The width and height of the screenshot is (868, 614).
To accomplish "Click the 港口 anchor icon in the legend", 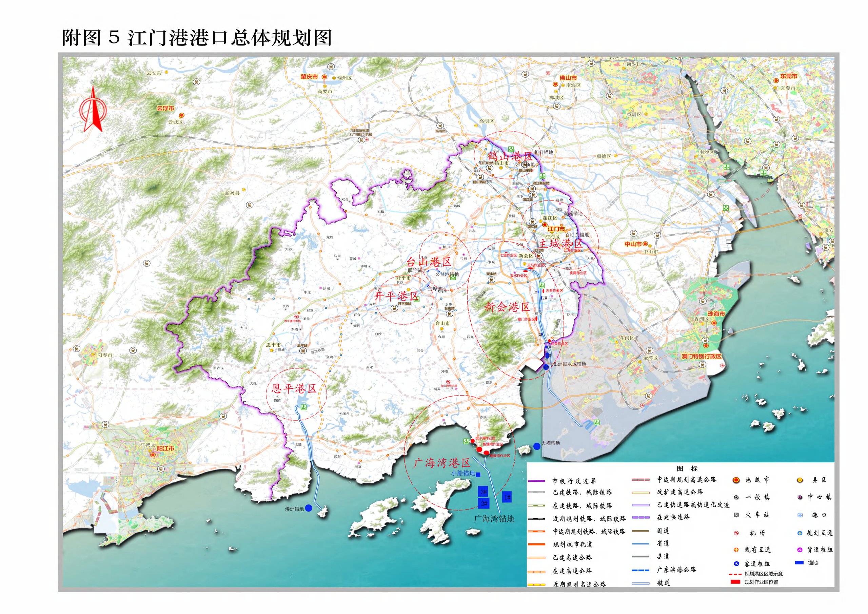I will point(800,515).
